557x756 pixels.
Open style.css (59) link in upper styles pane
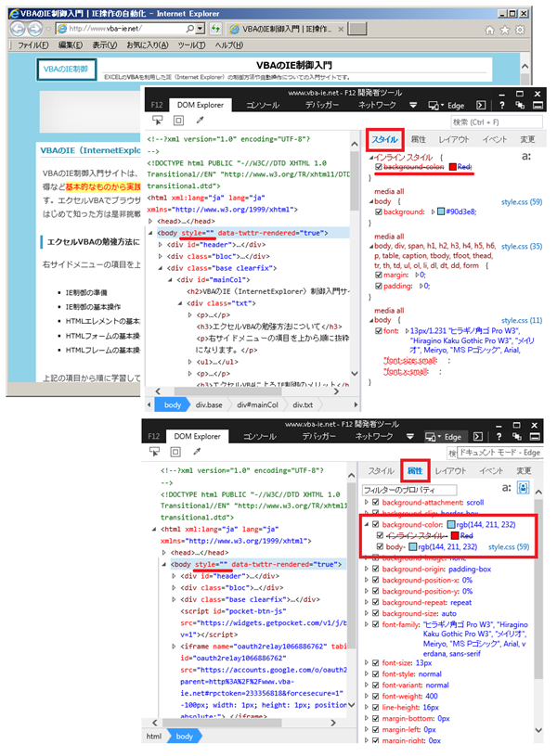click(x=522, y=202)
